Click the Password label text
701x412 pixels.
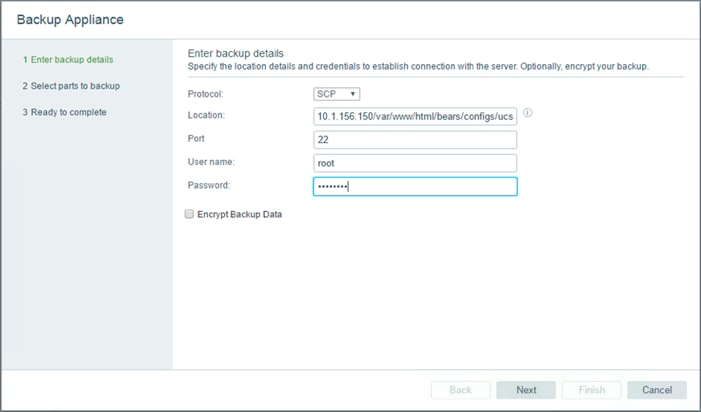click(x=209, y=185)
